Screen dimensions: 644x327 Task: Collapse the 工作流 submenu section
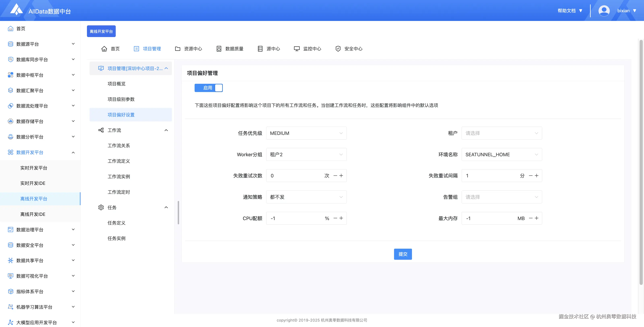click(x=166, y=130)
